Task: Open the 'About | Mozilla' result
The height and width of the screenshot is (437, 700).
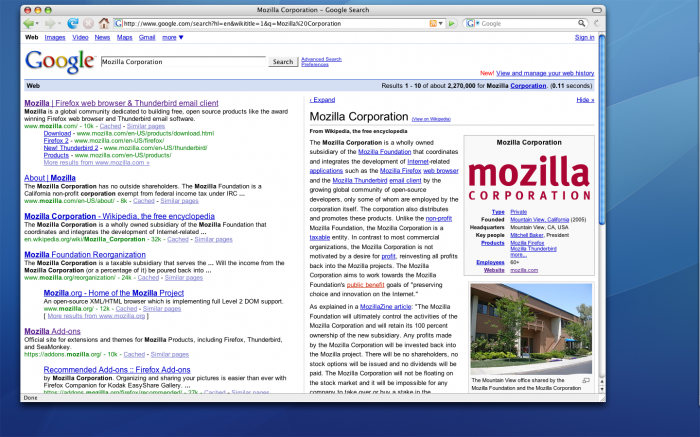Action: point(50,178)
